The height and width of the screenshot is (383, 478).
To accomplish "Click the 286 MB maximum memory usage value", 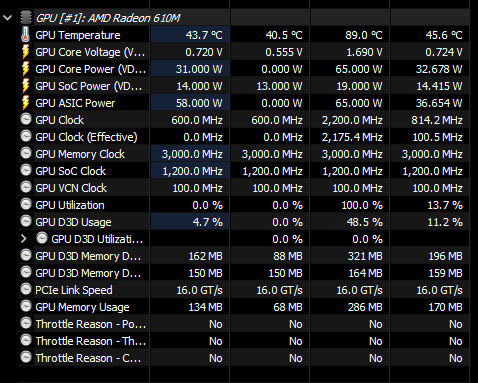I will click(x=365, y=307).
